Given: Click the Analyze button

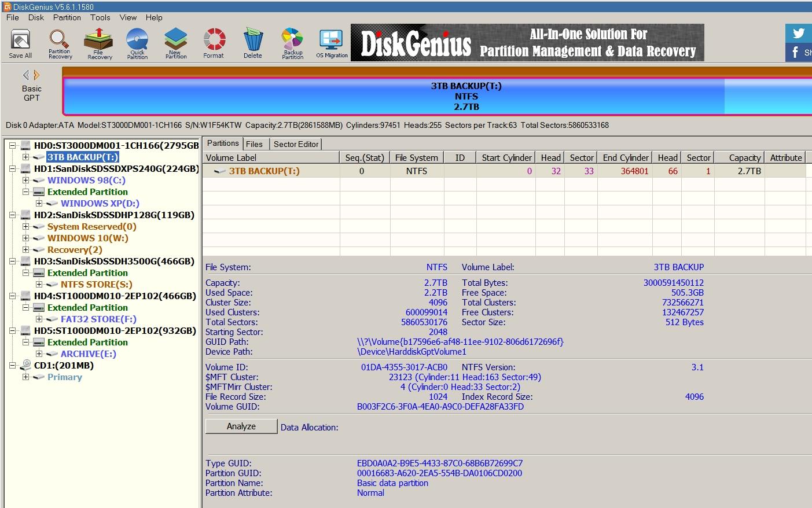Looking at the screenshot, I should [241, 426].
